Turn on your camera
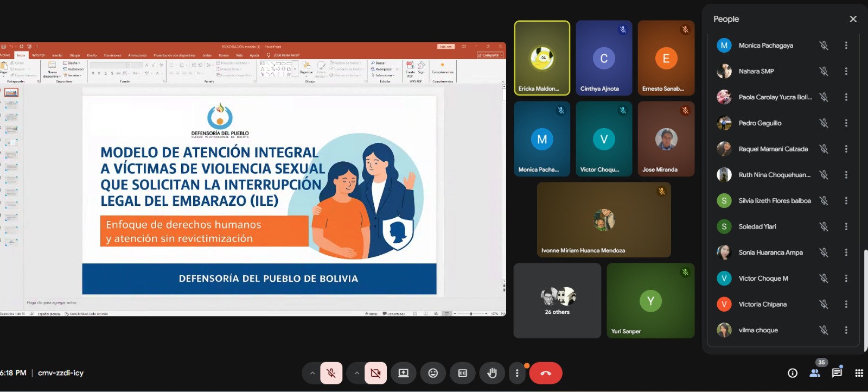This screenshot has width=868, height=392. click(375, 373)
